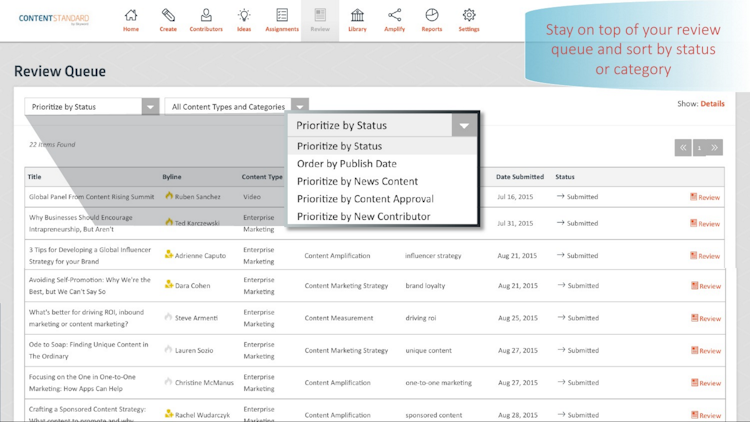Sort by Date Submitted column header
Image resolution: width=750 pixels, height=422 pixels.
click(520, 177)
